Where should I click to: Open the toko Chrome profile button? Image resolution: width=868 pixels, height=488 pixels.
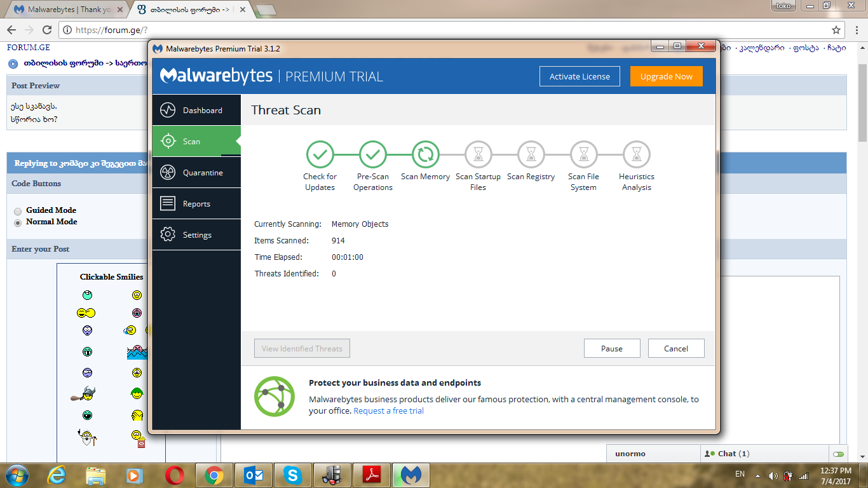click(783, 5)
